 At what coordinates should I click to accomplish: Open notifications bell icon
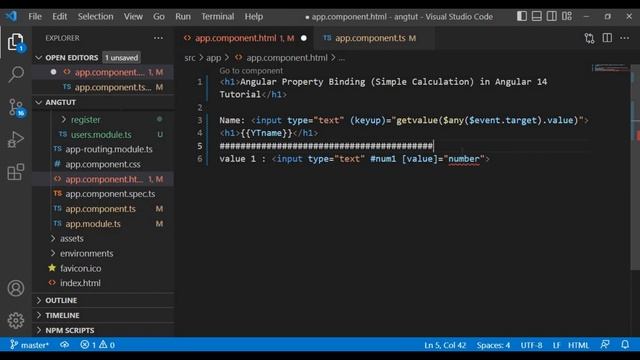[625, 344]
